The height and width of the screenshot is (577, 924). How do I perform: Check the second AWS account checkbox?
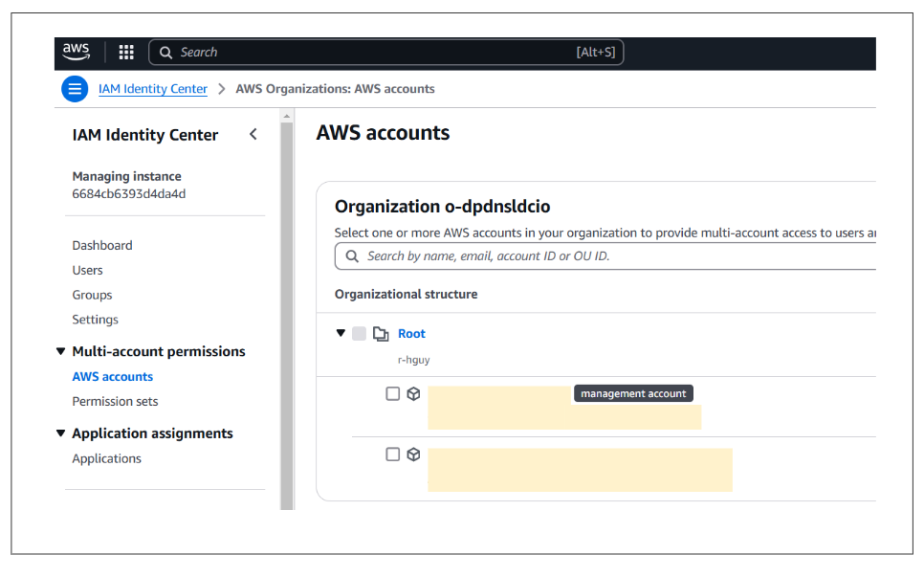click(393, 454)
